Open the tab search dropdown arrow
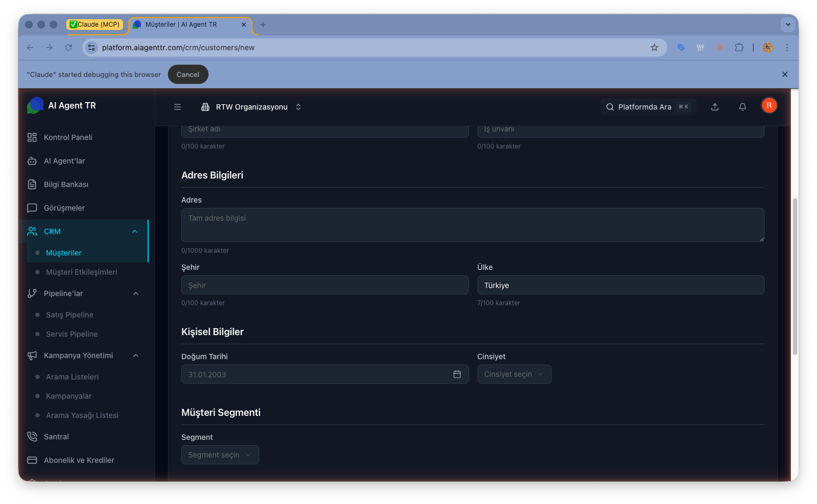The height and width of the screenshot is (504, 817). 788,25
